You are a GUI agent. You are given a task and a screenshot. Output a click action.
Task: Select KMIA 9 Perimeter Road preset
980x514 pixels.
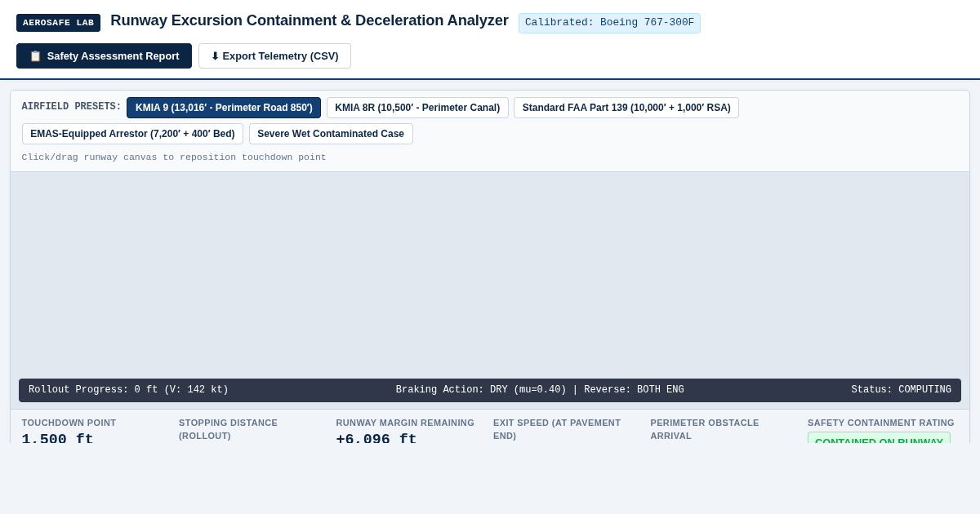pyautogui.click(x=224, y=108)
